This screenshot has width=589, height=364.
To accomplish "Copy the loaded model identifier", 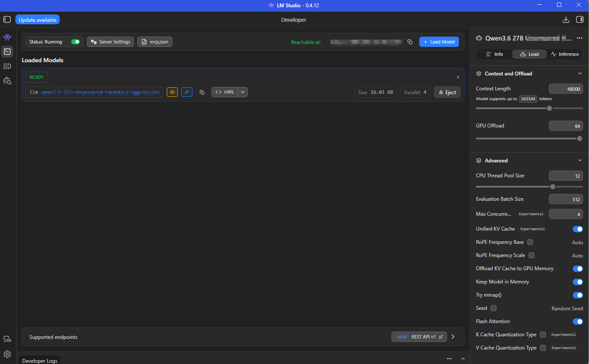I will (x=202, y=92).
